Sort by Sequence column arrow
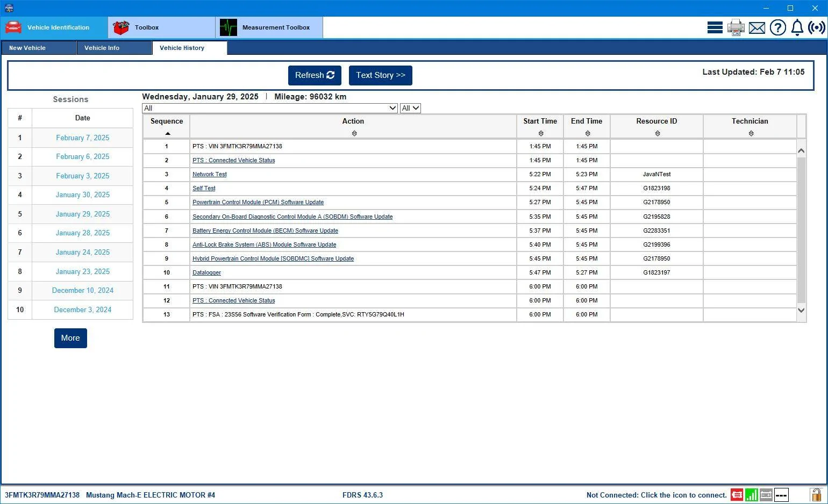The height and width of the screenshot is (504, 828). [168, 133]
